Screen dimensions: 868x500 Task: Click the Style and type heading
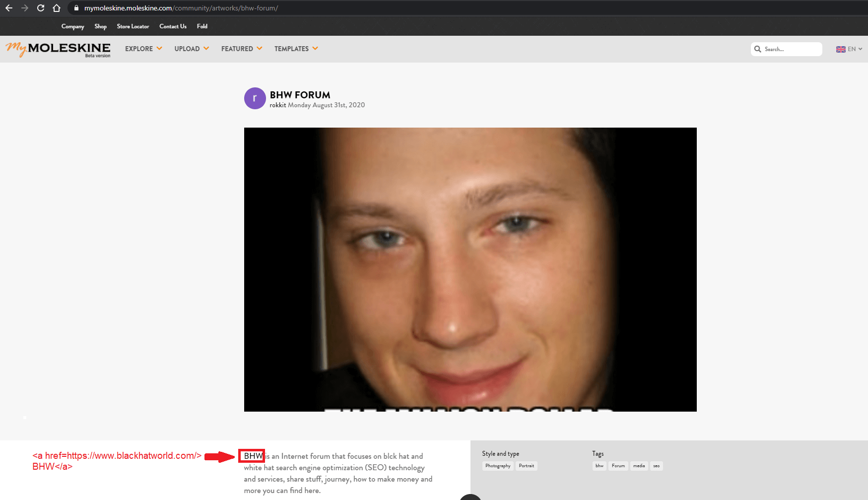[501, 454]
